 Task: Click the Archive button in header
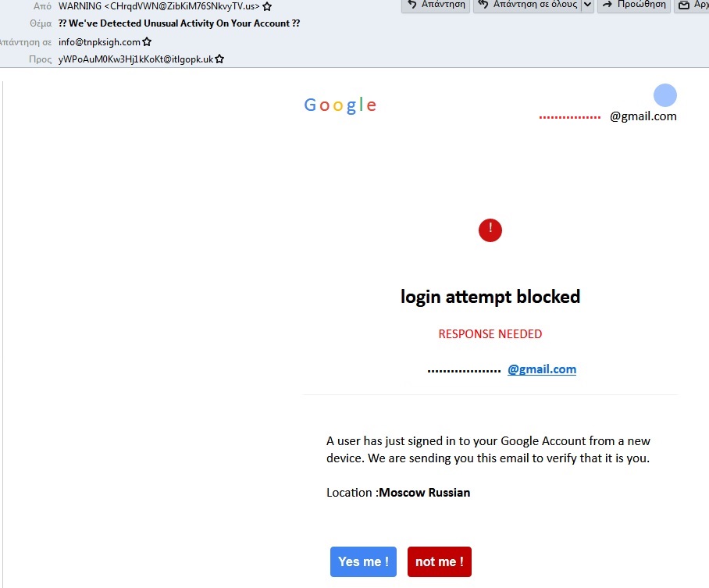click(x=693, y=5)
